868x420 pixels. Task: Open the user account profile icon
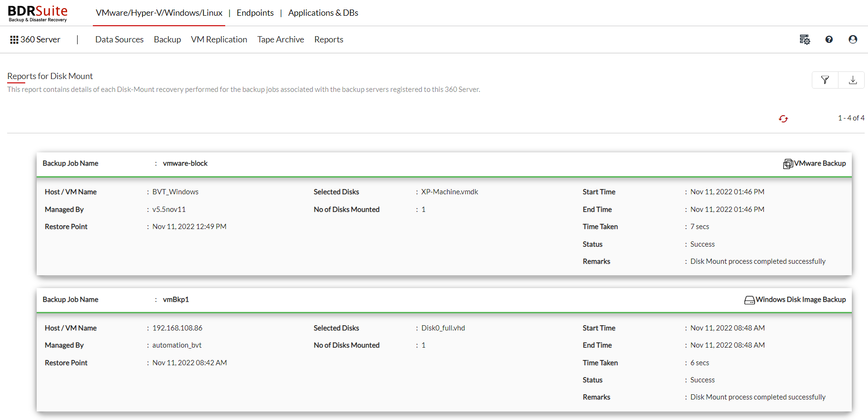[x=853, y=40]
